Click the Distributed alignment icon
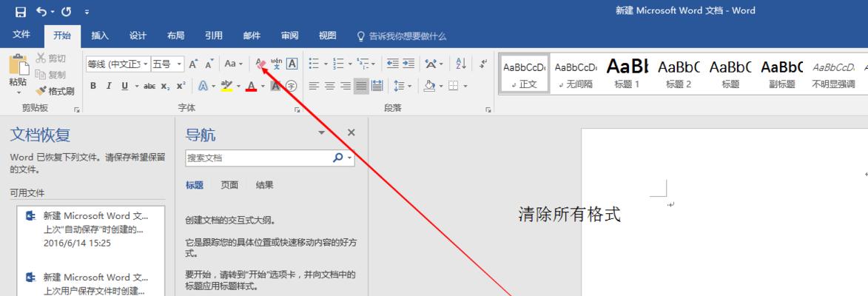 pyautogui.click(x=377, y=86)
